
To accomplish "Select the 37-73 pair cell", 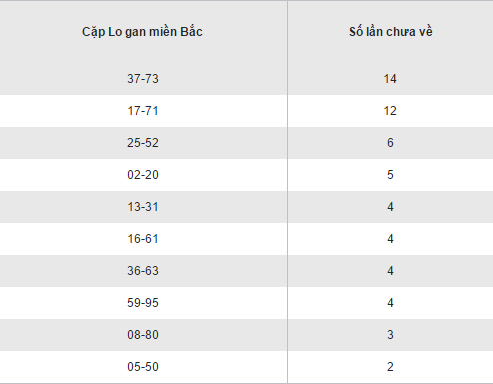I will [143, 79].
